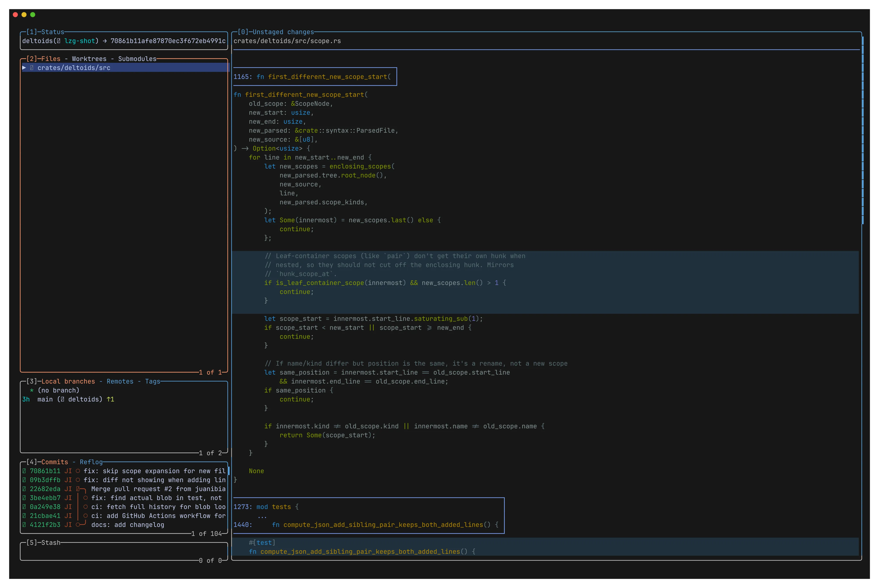Click the Commits panel scrollbar thumb
The width and height of the screenshot is (879, 588).
[x=229, y=471]
